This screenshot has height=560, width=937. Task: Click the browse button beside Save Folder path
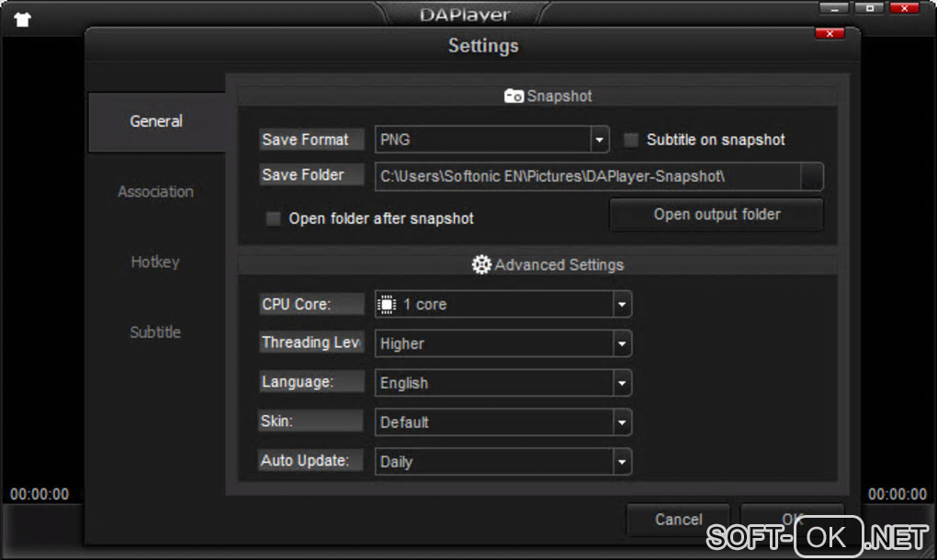[812, 176]
